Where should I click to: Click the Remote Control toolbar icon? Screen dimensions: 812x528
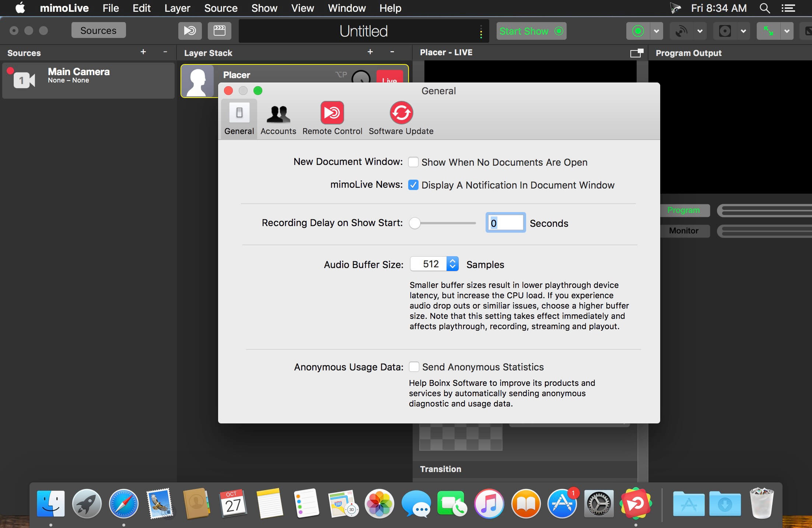tap(190, 31)
